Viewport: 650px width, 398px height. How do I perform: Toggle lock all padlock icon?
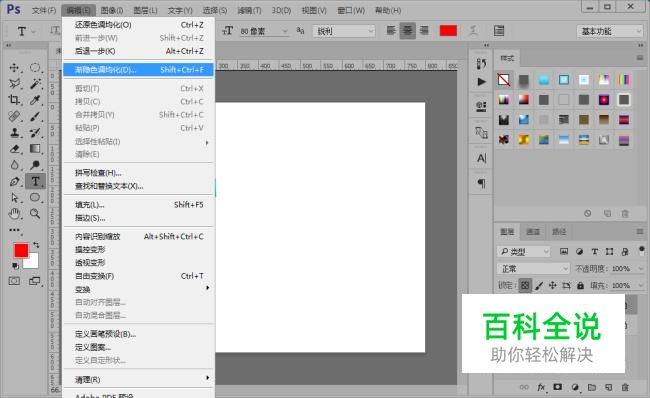click(x=580, y=285)
